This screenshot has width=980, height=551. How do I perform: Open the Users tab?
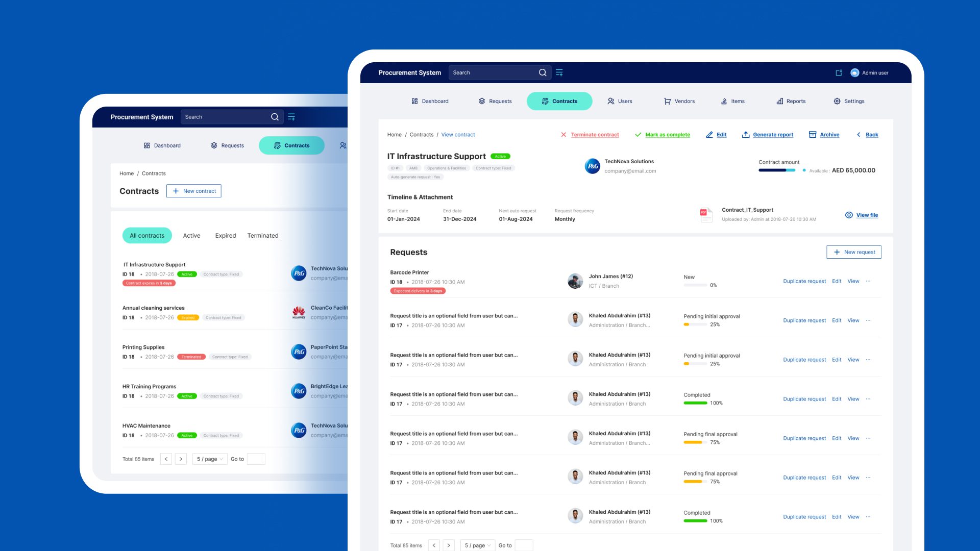(x=620, y=101)
